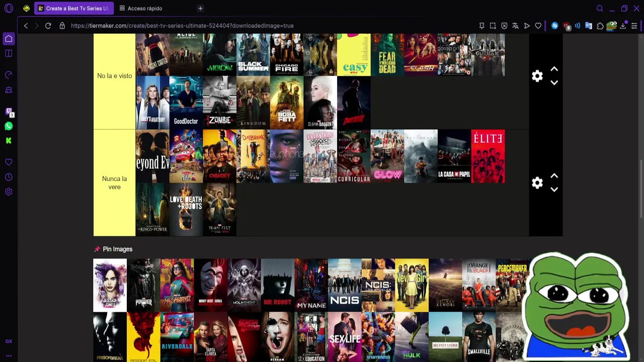Select the Rings of Power poster

pos(152,210)
